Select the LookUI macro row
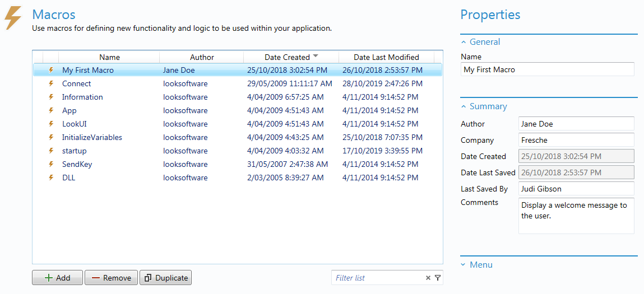The height and width of the screenshot is (294, 644). (x=238, y=124)
